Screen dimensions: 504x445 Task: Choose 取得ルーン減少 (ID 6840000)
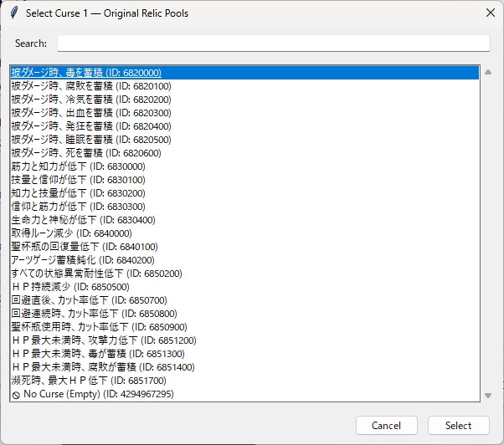[244, 233]
